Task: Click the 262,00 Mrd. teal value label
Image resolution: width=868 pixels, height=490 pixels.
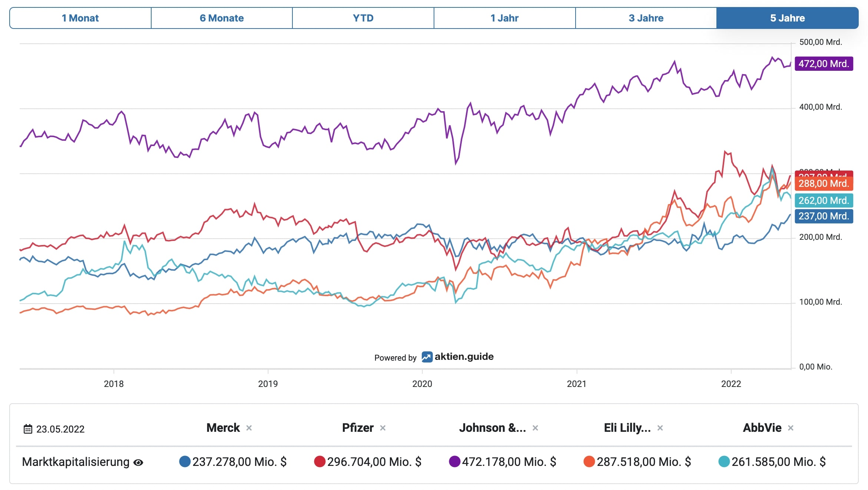Action: [x=824, y=201]
